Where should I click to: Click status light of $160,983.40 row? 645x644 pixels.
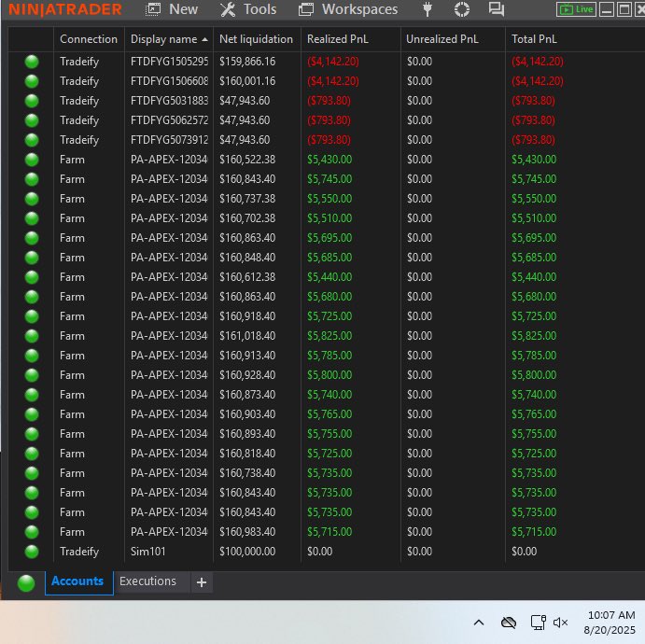[x=32, y=532]
